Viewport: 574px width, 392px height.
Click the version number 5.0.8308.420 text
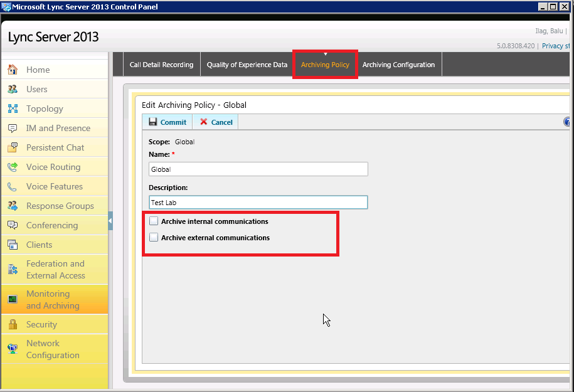pyautogui.click(x=516, y=46)
